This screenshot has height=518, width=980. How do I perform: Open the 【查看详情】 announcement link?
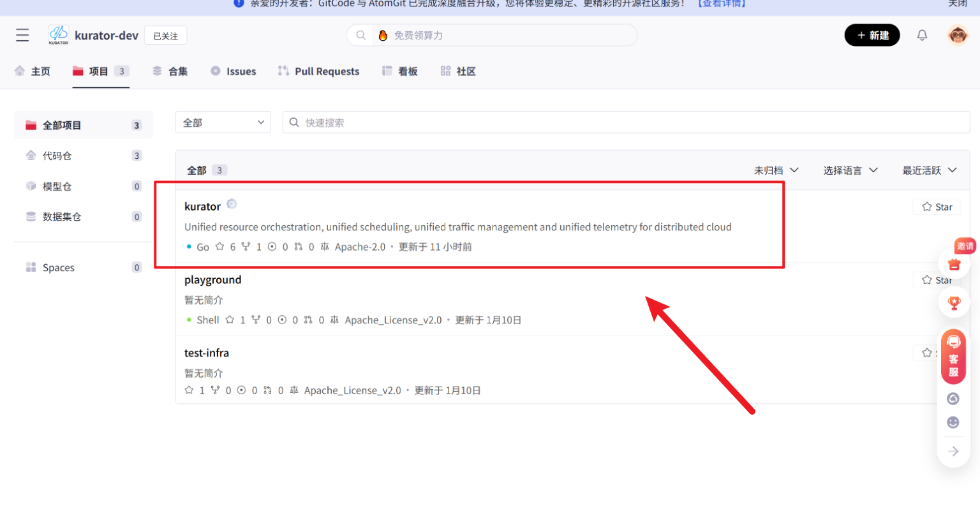click(720, 4)
